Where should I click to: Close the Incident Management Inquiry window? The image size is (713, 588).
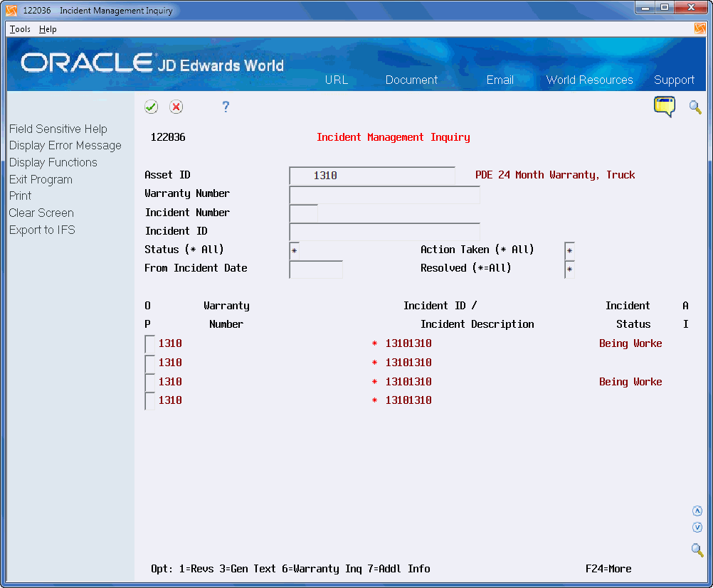[x=691, y=8]
